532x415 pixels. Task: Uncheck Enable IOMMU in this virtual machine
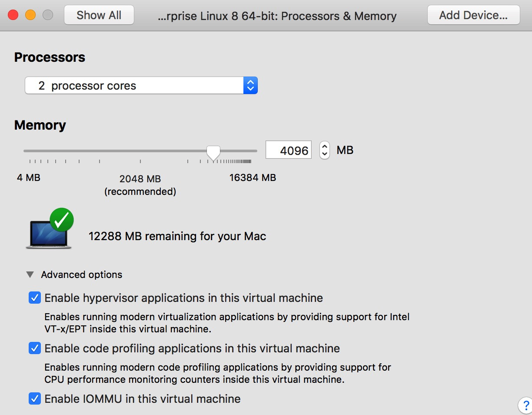coord(35,398)
